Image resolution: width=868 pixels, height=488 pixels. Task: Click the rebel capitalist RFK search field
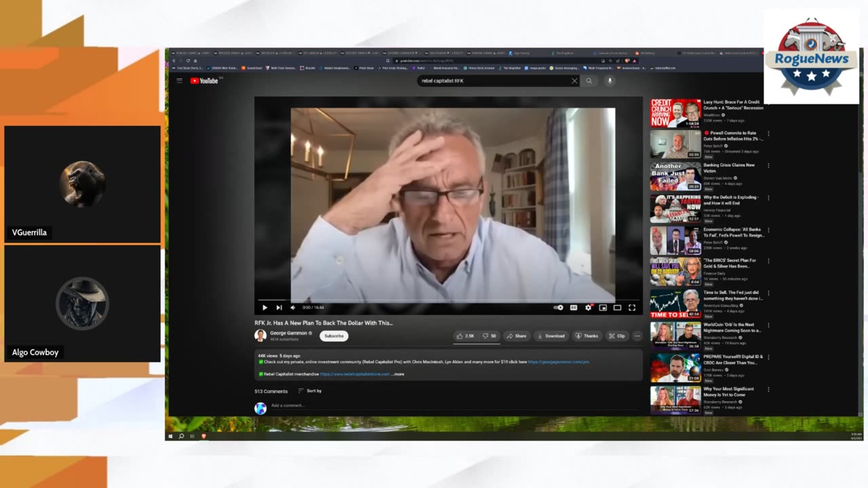coord(494,81)
